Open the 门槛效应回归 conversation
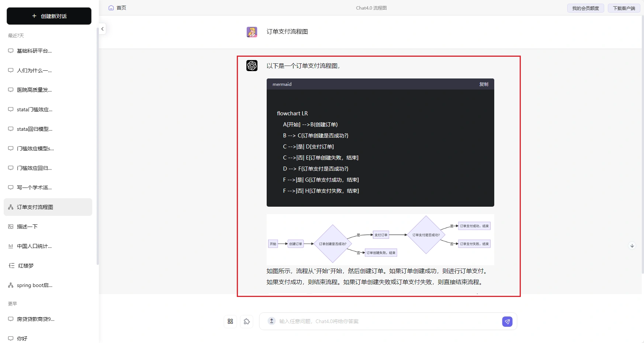Image resolution: width=644 pixels, height=343 pixels. pyautogui.click(x=48, y=168)
